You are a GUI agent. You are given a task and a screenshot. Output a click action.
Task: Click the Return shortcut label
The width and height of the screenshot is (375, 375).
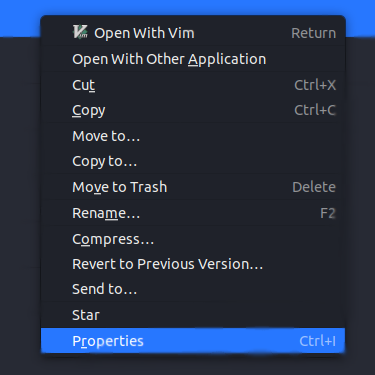[314, 33]
